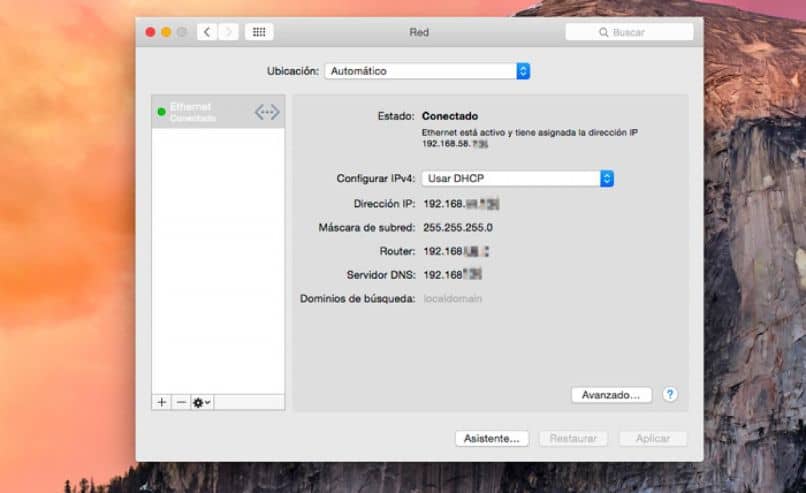Focus the Buscar search field
The image size is (806, 493).
629,32
